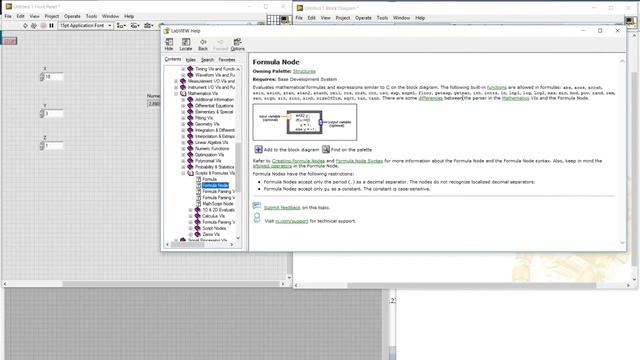This screenshot has width=640, height=360.
Task: Click the support person icon near ni.com/support
Action: tap(257, 218)
